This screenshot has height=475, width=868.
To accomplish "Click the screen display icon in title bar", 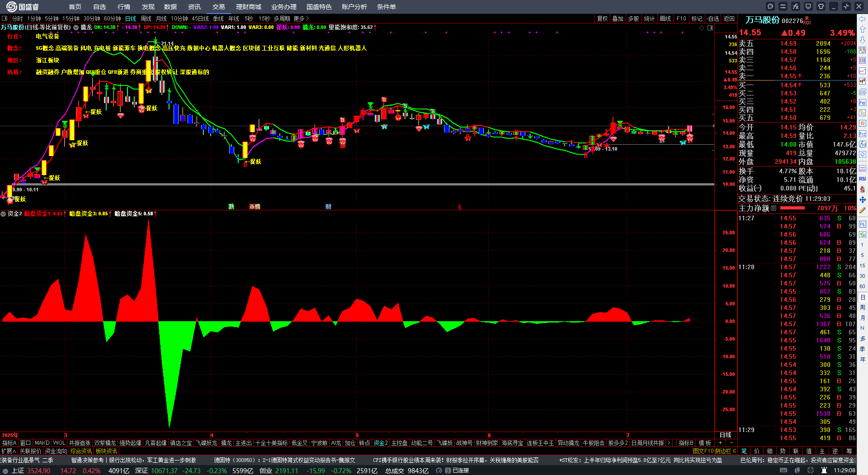I will tap(808, 6).
